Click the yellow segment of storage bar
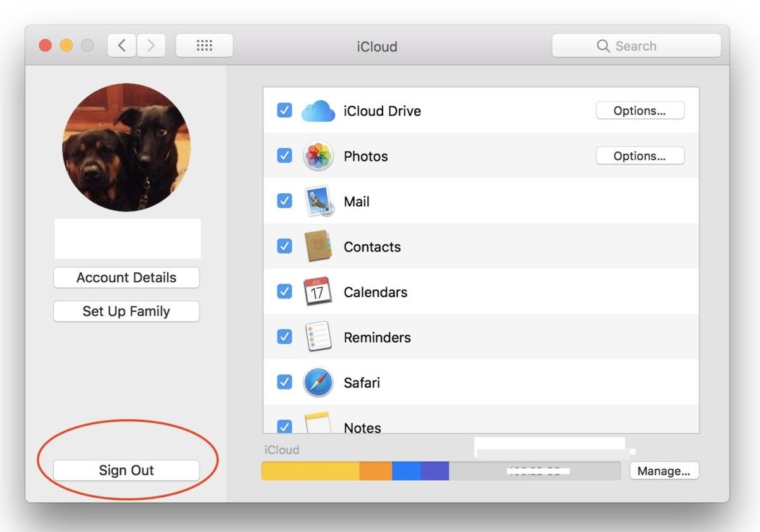 [x=310, y=471]
